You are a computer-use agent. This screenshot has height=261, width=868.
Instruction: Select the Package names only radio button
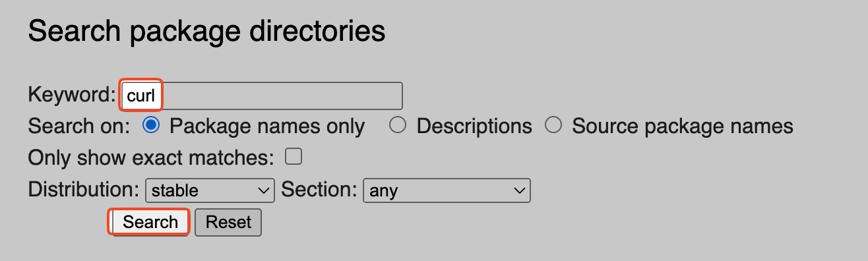point(151,125)
